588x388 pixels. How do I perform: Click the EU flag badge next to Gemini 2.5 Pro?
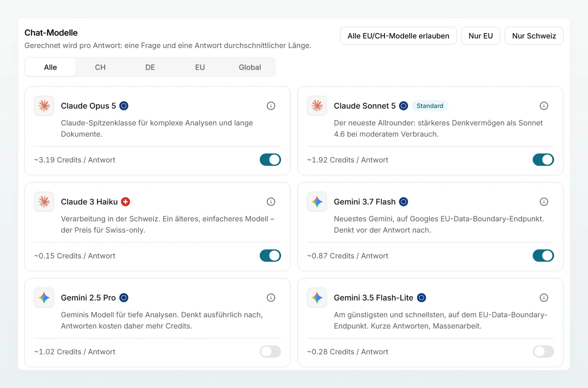pyautogui.click(x=124, y=298)
